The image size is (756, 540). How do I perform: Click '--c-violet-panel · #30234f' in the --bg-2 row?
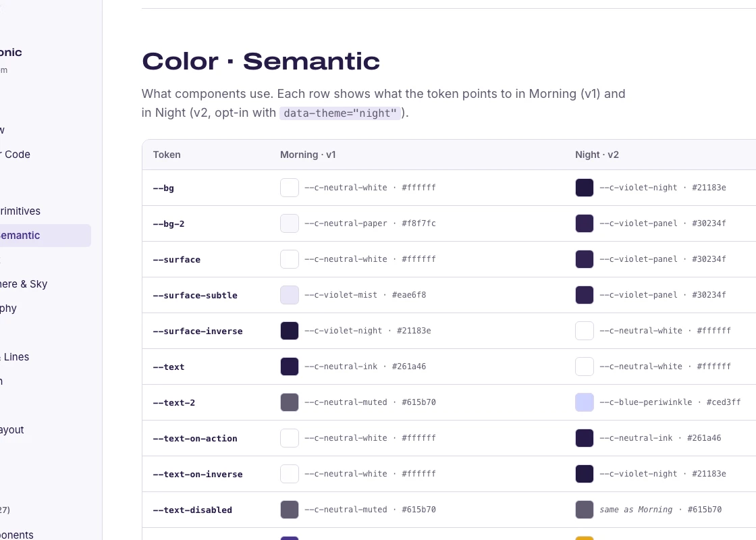coord(663,223)
